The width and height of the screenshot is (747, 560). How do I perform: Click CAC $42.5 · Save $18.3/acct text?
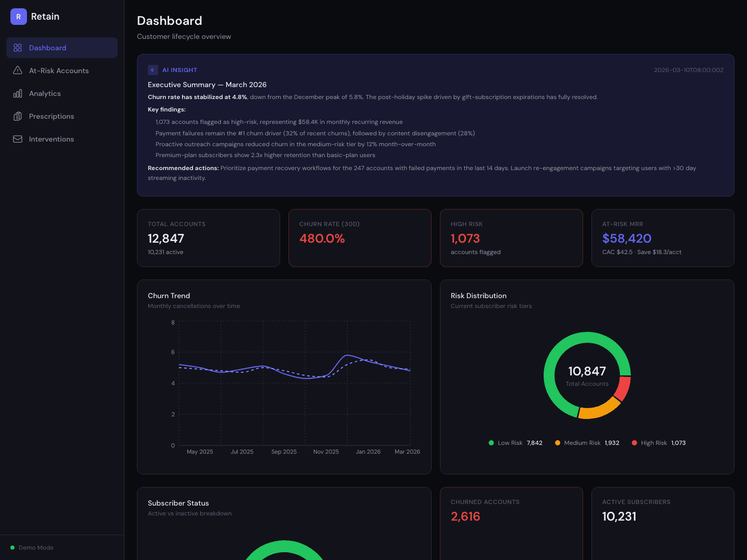[642, 252]
